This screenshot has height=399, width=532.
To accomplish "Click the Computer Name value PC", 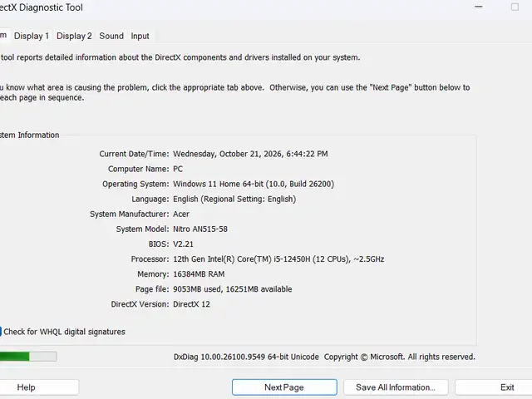I will pos(178,169).
